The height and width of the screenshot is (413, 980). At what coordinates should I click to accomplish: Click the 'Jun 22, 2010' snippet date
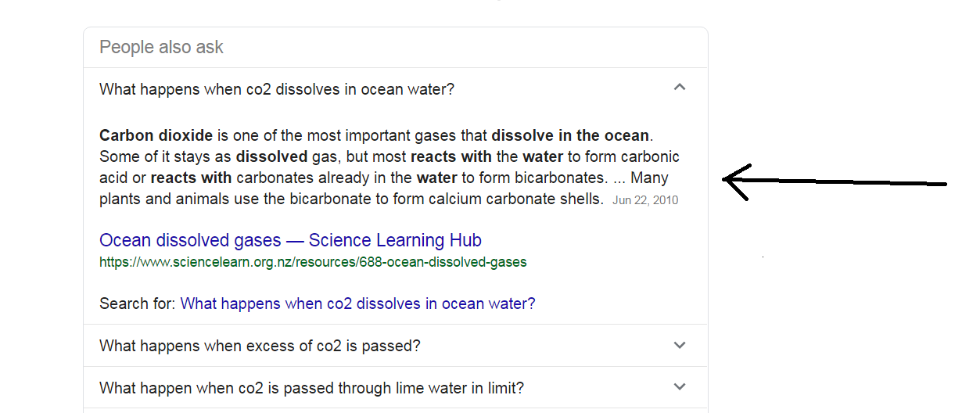tap(645, 200)
